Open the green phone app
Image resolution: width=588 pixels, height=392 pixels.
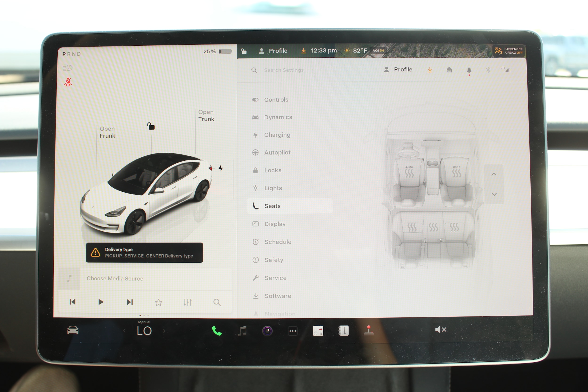click(x=216, y=331)
